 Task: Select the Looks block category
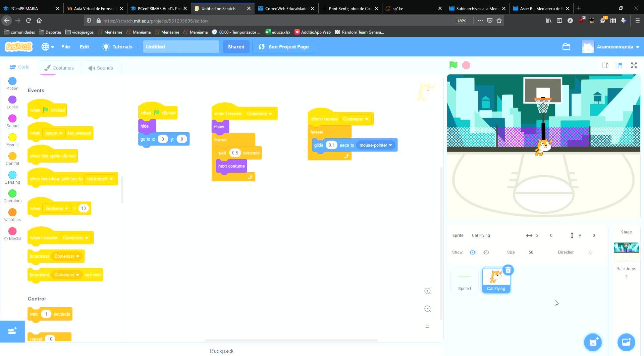[12, 102]
